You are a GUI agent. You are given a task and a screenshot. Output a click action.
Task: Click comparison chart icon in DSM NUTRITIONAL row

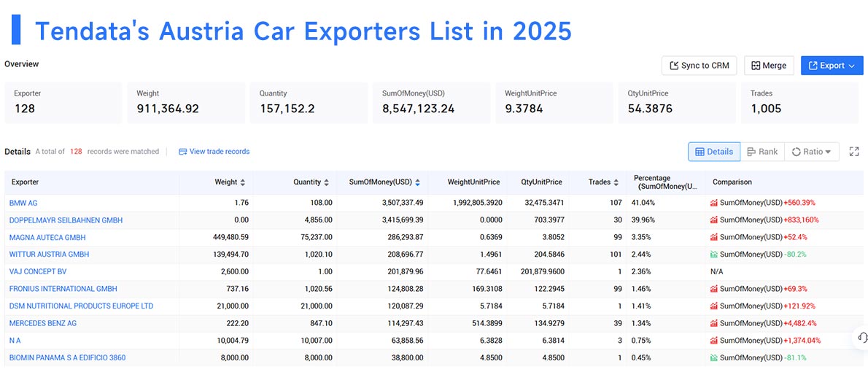point(714,306)
